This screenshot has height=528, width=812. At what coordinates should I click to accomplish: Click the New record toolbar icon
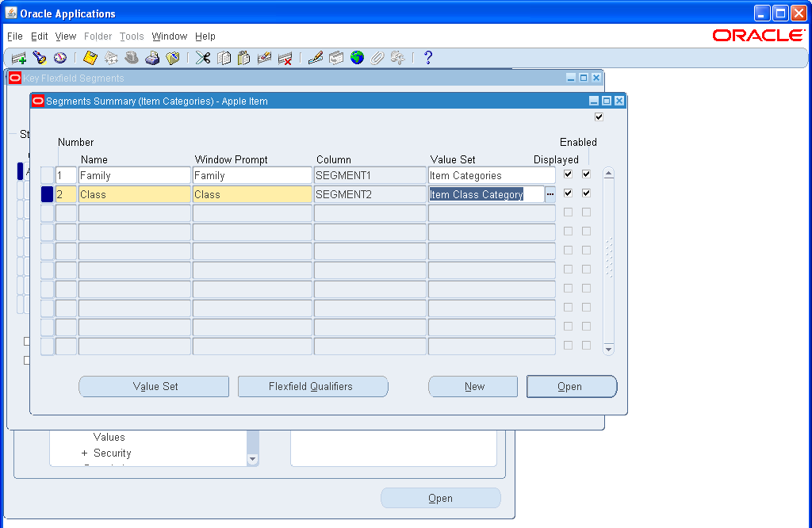(x=17, y=57)
